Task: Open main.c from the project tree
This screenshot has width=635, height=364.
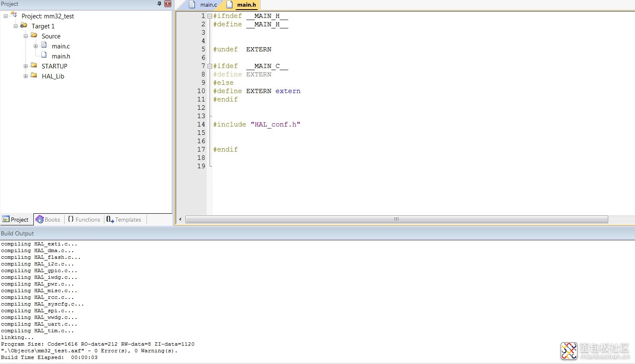Action: pos(61,46)
